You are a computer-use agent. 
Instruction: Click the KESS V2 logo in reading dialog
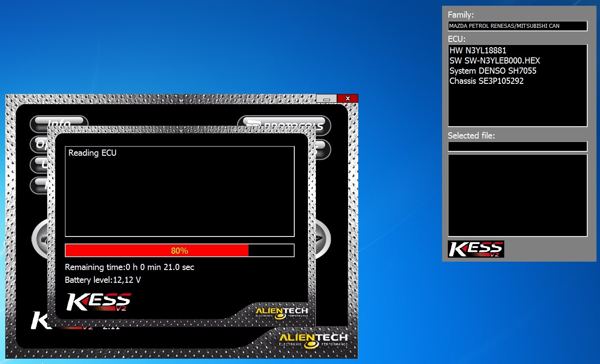pyautogui.click(x=98, y=302)
